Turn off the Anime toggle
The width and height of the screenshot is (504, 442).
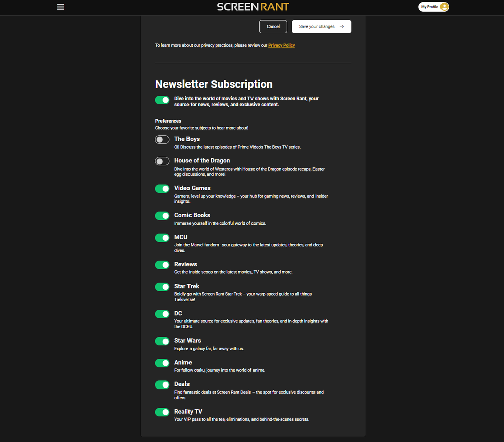pyautogui.click(x=162, y=363)
